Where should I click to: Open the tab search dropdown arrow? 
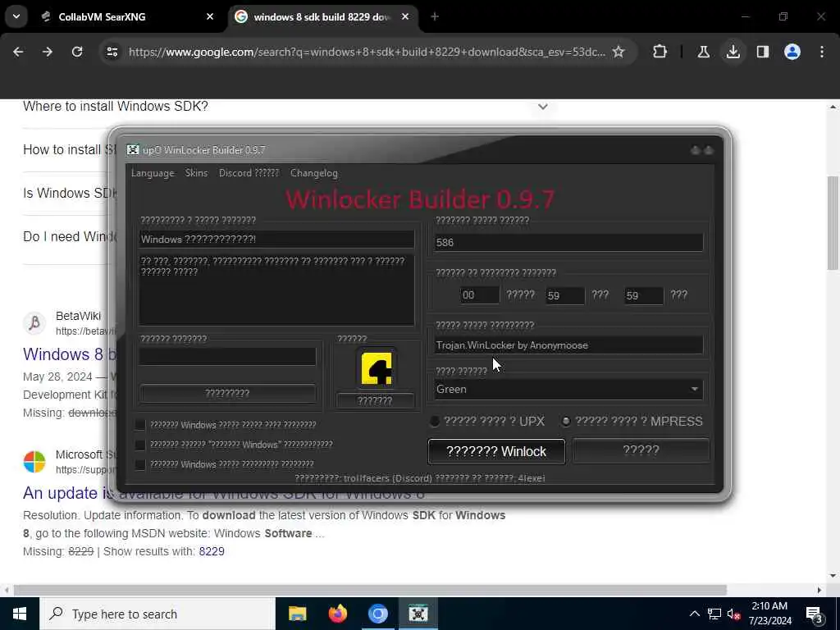(16, 16)
